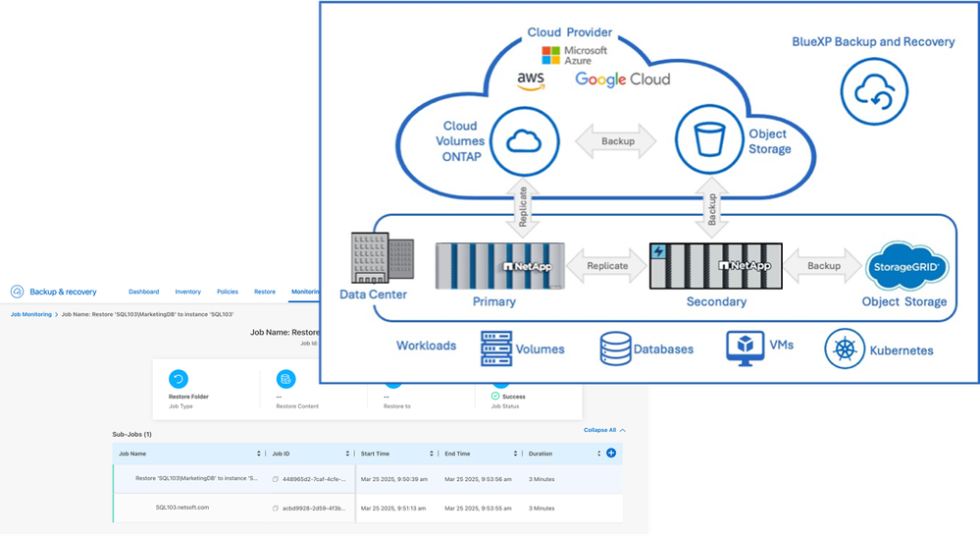Click start time Mar 25 2025, 9:50:39 am

click(394, 479)
